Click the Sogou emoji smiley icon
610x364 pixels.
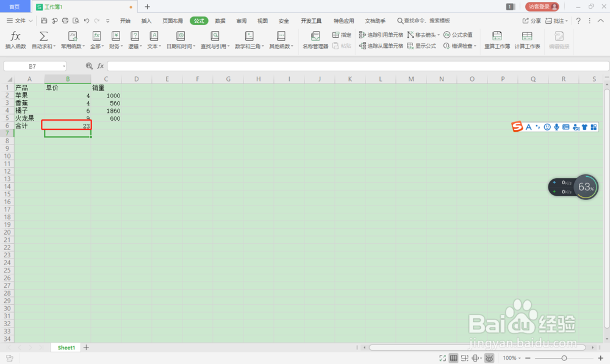coord(547,127)
